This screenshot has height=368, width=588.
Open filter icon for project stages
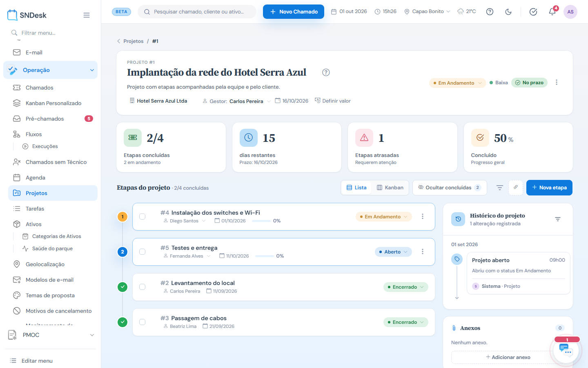[499, 188]
